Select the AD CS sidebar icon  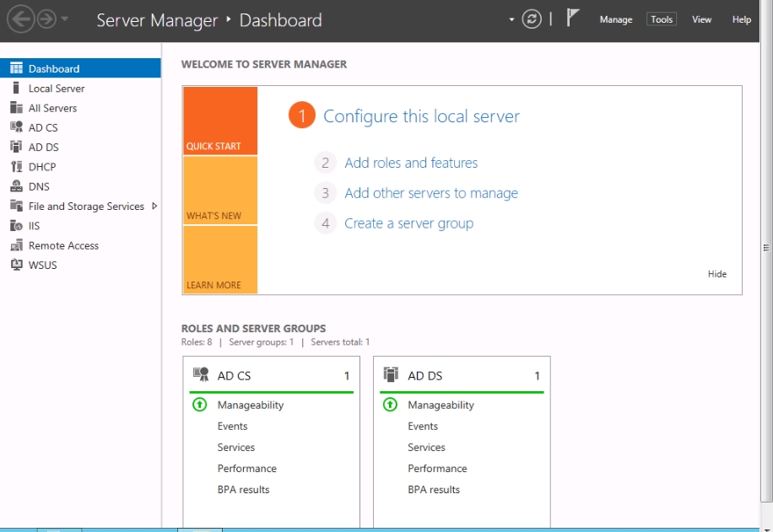point(15,127)
